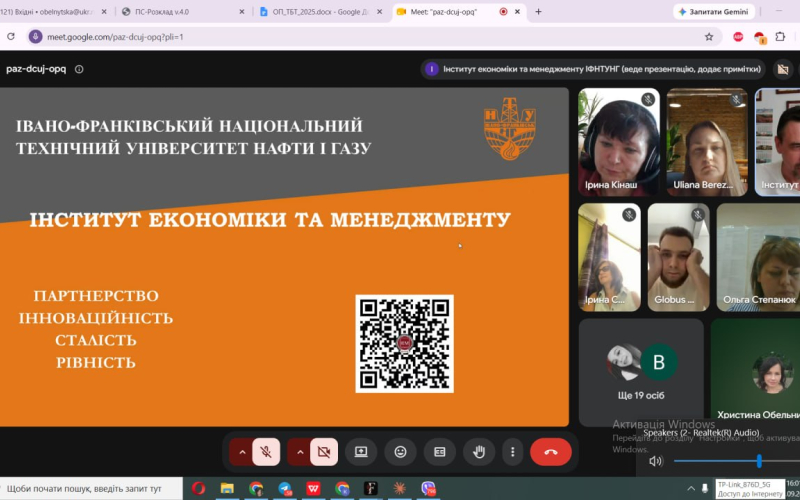This screenshot has width=800, height=500.
Task: Open File Explorer from the taskbar
Action: (x=227, y=489)
